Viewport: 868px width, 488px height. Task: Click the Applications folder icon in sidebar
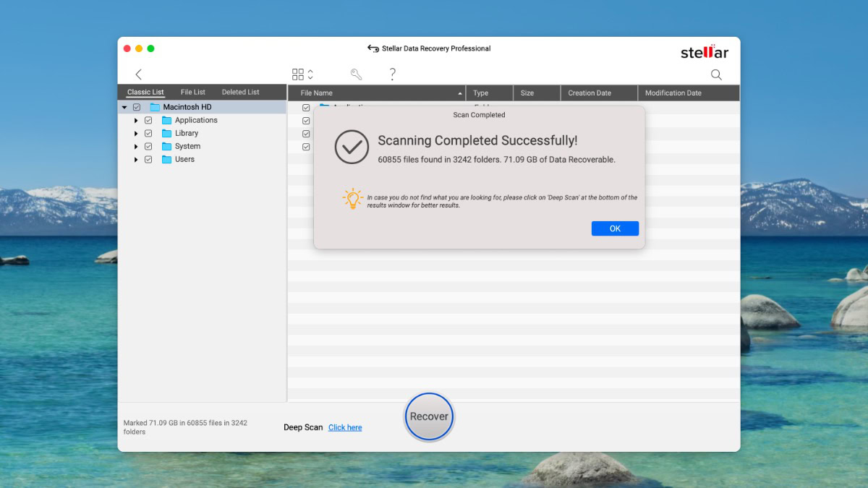pyautogui.click(x=167, y=121)
